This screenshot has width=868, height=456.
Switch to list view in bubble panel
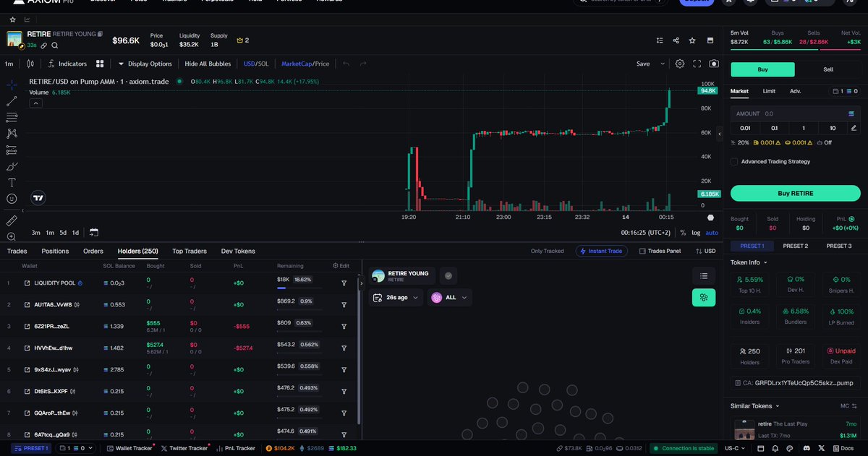pos(704,275)
